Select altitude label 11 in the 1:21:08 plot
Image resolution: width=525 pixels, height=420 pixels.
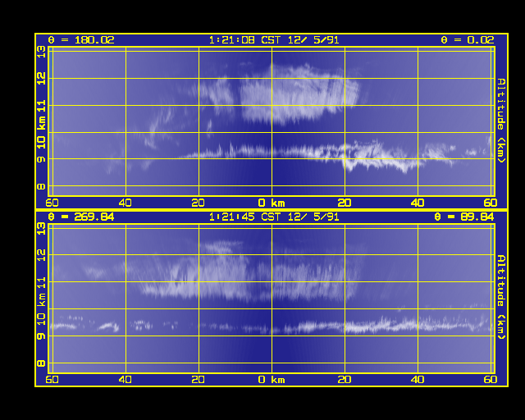coord(41,107)
